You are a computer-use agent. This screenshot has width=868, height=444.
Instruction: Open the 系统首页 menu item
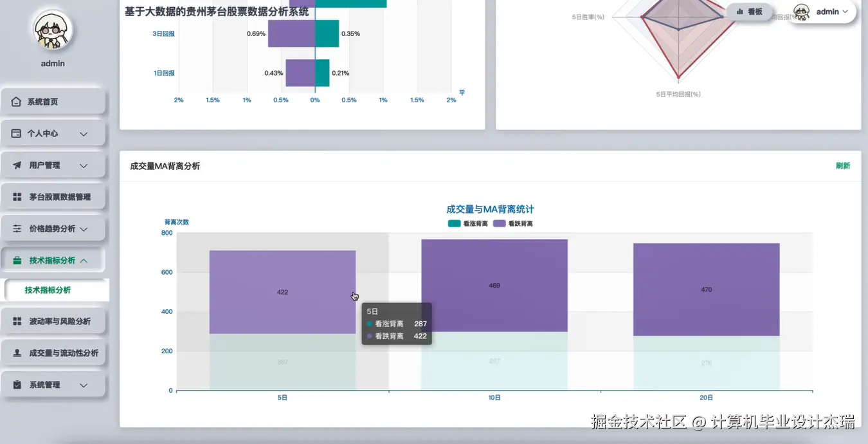point(53,102)
